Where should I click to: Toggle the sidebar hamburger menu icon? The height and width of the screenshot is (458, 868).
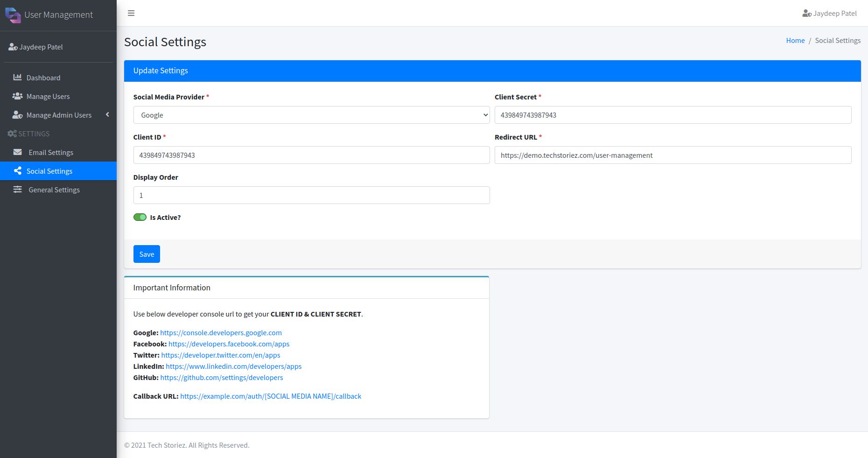click(x=131, y=13)
